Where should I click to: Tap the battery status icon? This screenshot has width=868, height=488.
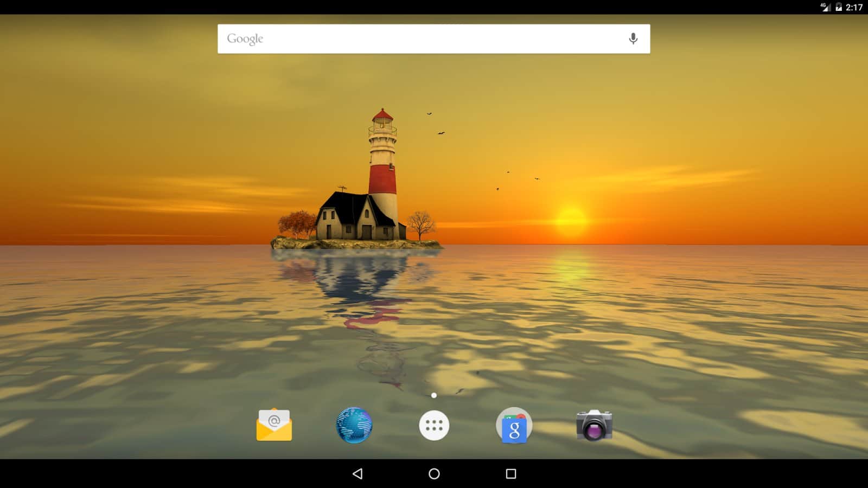[839, 7]
